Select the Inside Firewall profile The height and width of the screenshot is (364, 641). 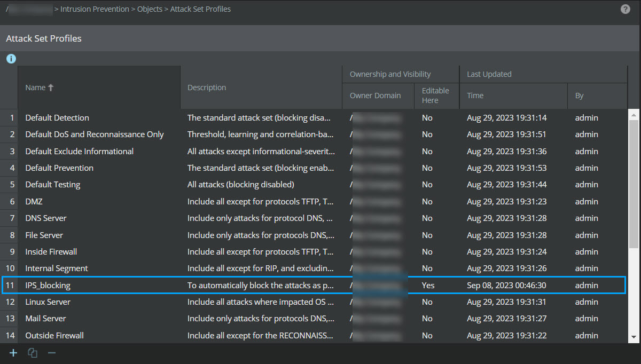click(x=51, y=251)
